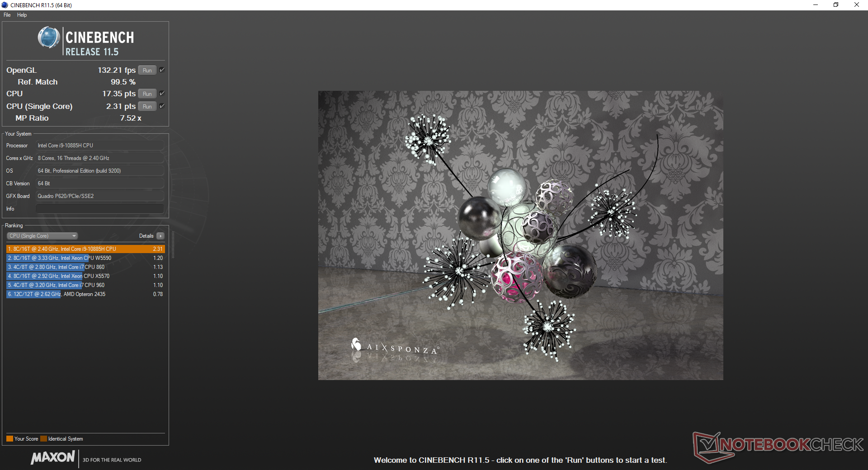This screenshot has width=868, height=470.
Task: Click the Details label in Ranking
Action: pyautogui.click(x=146, y=236)
